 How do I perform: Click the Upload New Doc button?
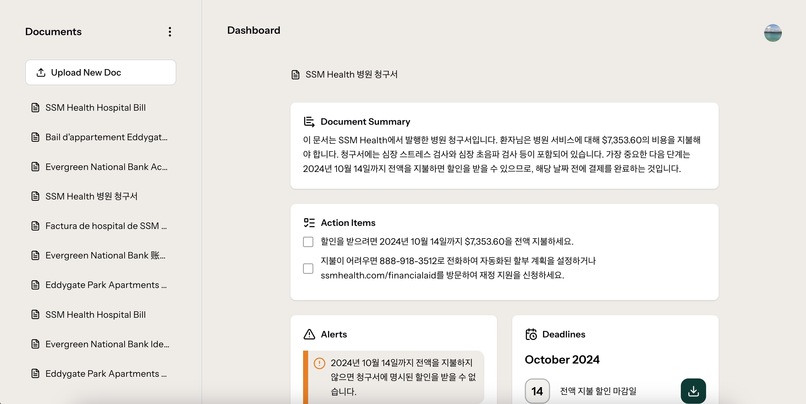101,72
